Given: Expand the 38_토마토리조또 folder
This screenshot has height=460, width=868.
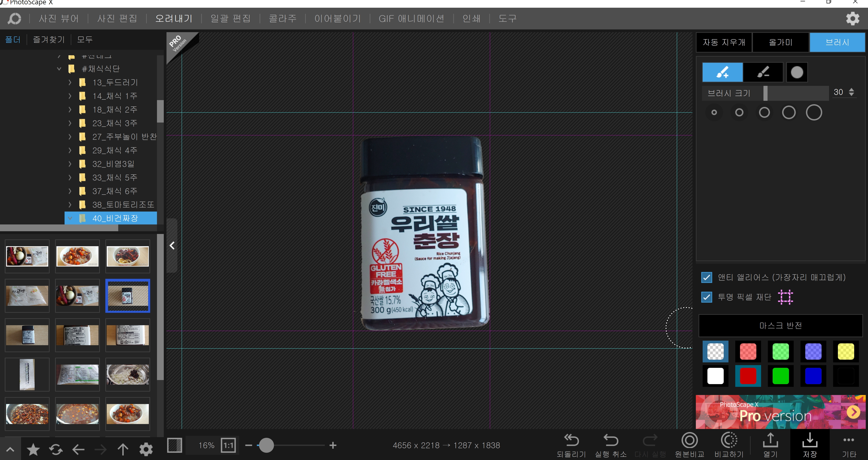Looking at the screenshot, I should 70,205.
